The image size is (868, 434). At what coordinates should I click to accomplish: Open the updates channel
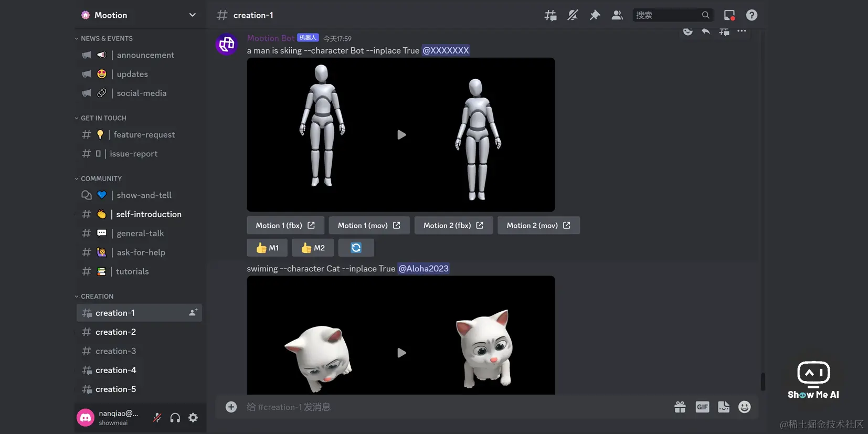pos(139,74)
